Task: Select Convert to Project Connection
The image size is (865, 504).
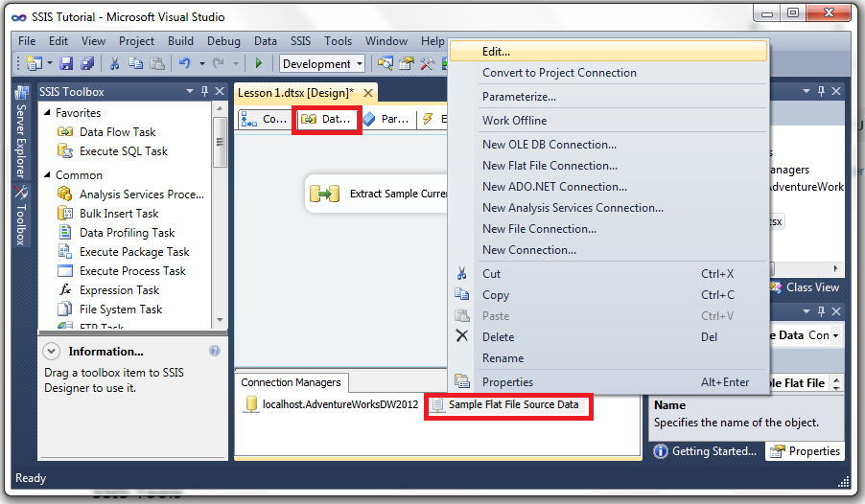Action: (608, 73)
